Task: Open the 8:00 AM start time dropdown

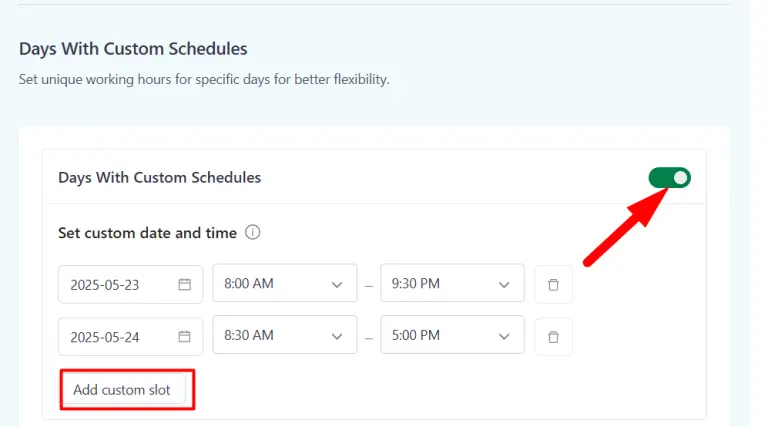Action: pyautogui.click(x=270, y=283)
